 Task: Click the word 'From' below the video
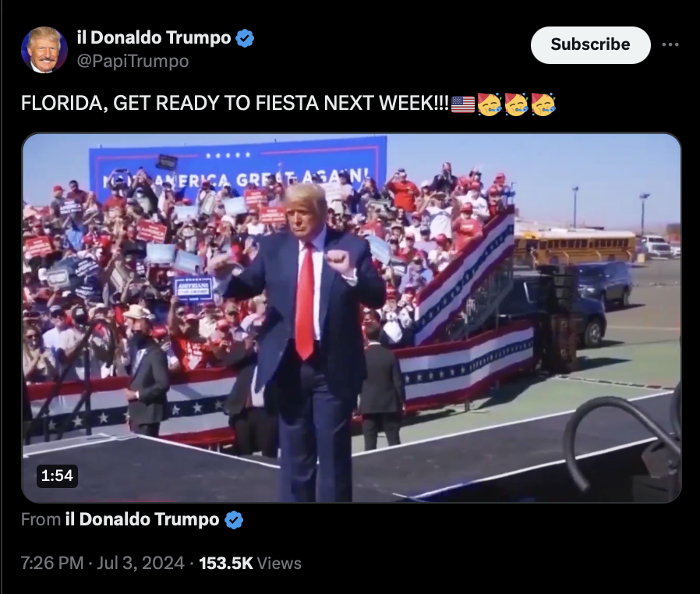(41, 519)
